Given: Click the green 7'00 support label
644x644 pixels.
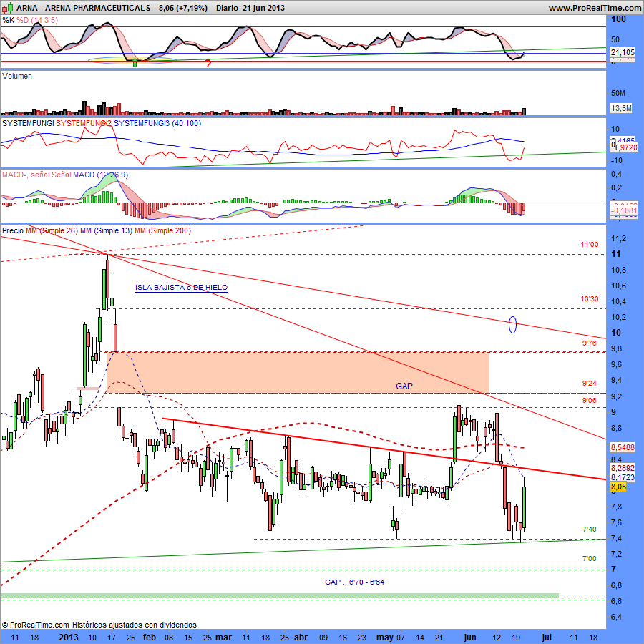Looking at the screenshot, I should coord(590,559).
